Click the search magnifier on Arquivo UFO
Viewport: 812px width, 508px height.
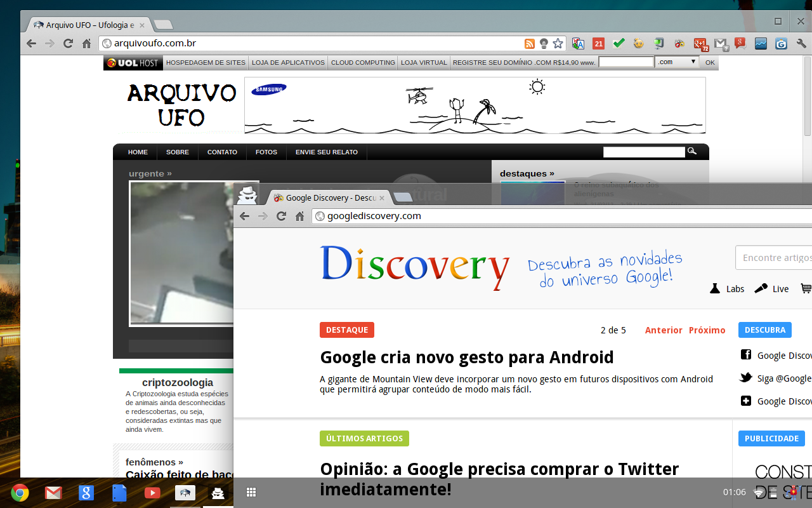tap(692, 152)
